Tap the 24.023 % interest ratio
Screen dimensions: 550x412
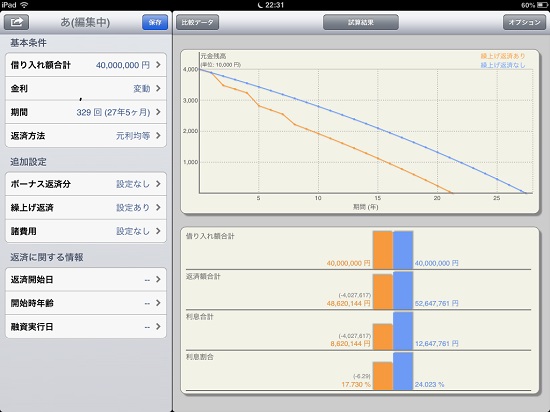coord(429,385)
